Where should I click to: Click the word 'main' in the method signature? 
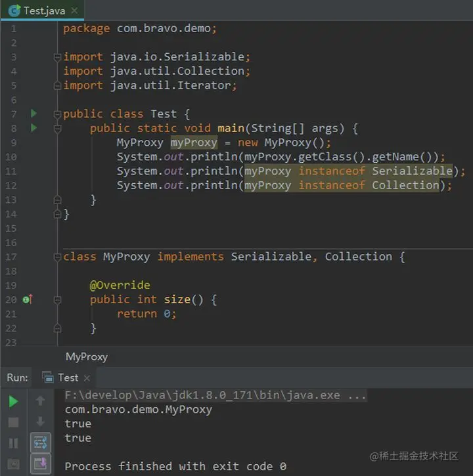pyautogui.click(x=231, y=129)
